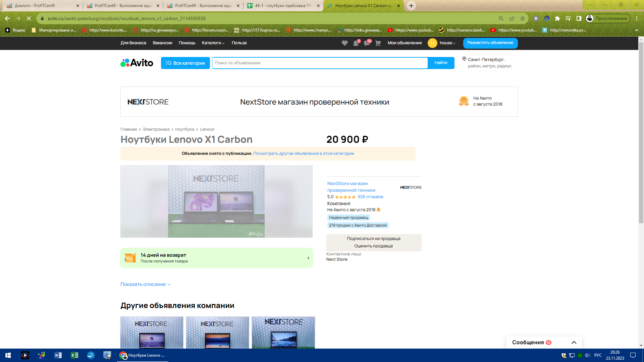The image size is (644, 362).
Task: Open Microsoft Word from the taskbar
Action: (58, 355)
